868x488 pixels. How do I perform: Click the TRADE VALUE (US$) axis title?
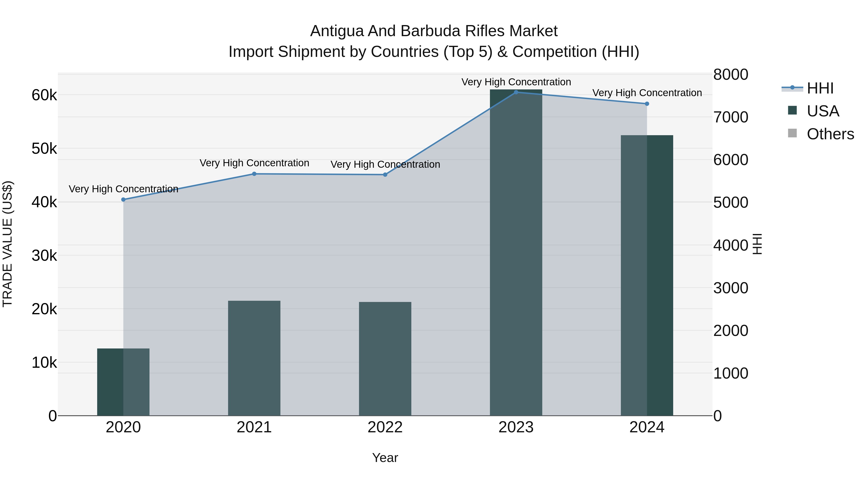[7, 244]
